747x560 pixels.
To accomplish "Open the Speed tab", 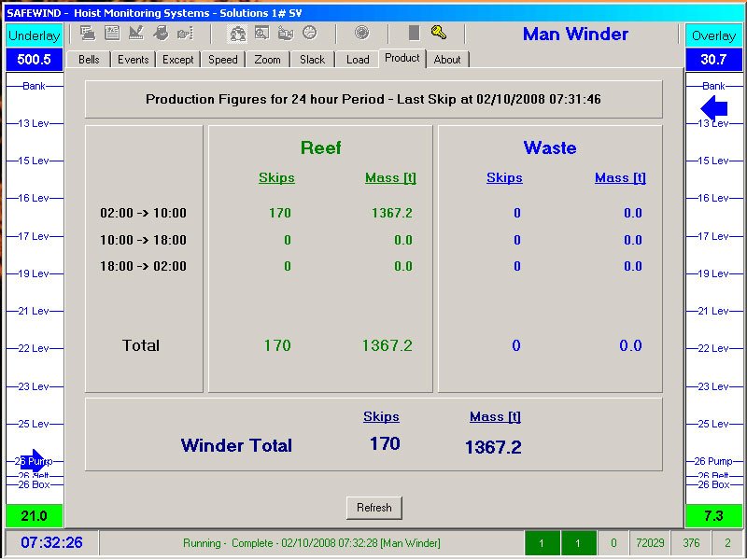I will coord(222,59).
